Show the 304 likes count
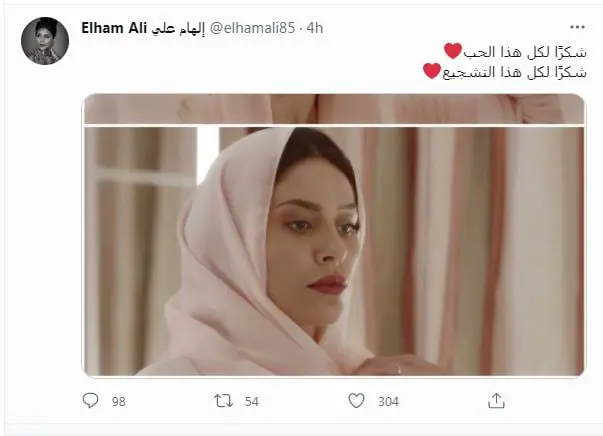This screenshot has width=603, height=436. tap(388, 402)
